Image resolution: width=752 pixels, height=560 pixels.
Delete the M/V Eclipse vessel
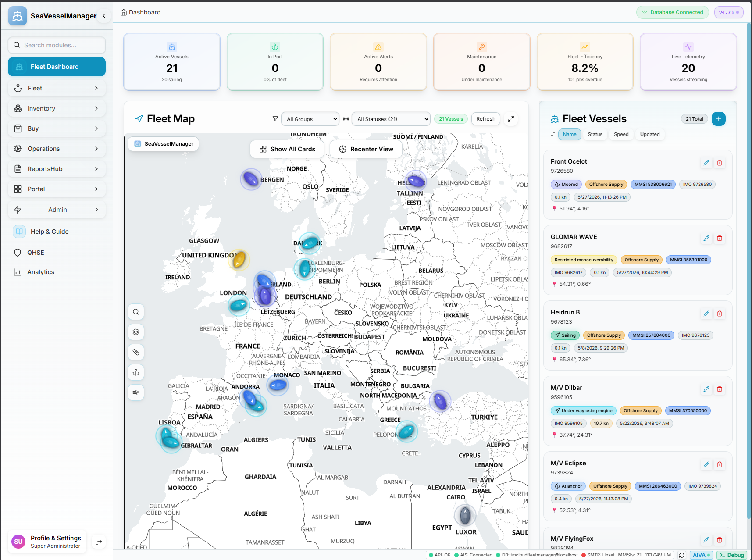[x=720, y=464]
